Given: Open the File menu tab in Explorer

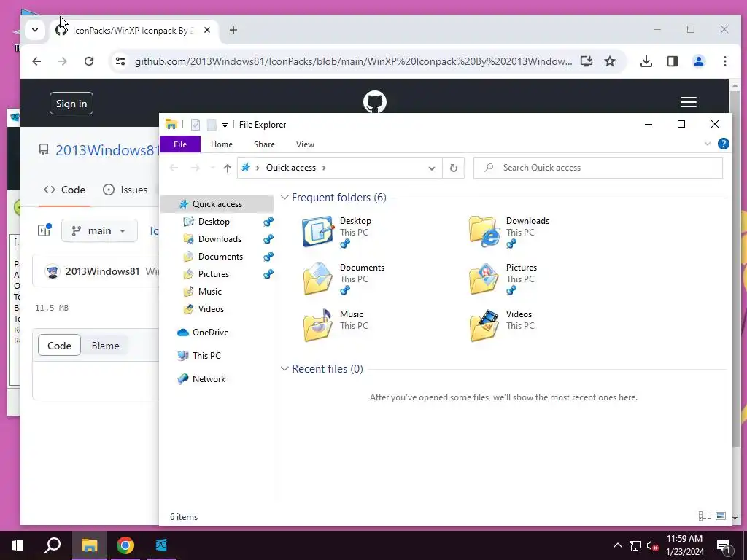Looking at the screenshot, I should [180, 144].
